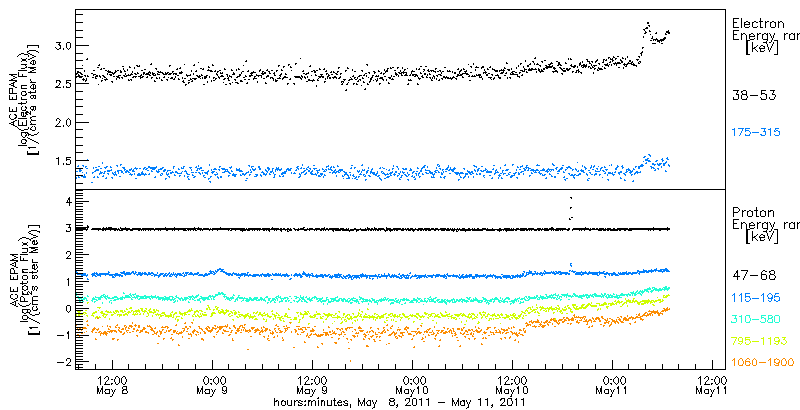Image resolution: width=800 pixels, height=410 pixels.
Task: Click the blue 175-315 electron energy label
Action: click(756, 133)
